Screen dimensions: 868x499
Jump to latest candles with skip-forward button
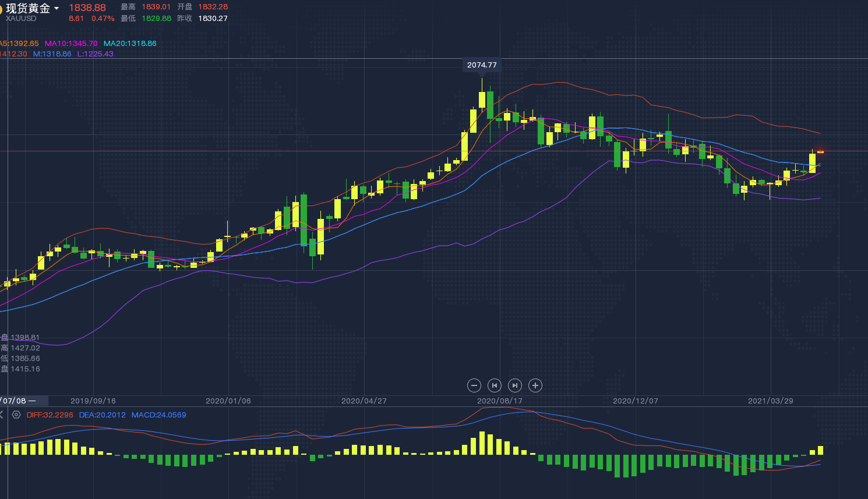515,385
